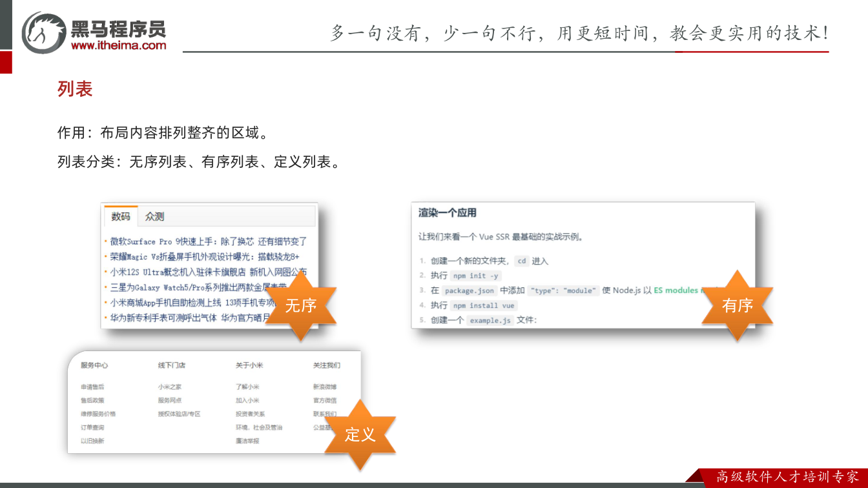The image size is (868, 488).
Task: Click the cd inline code in step 1
Action: coord(521,261)
